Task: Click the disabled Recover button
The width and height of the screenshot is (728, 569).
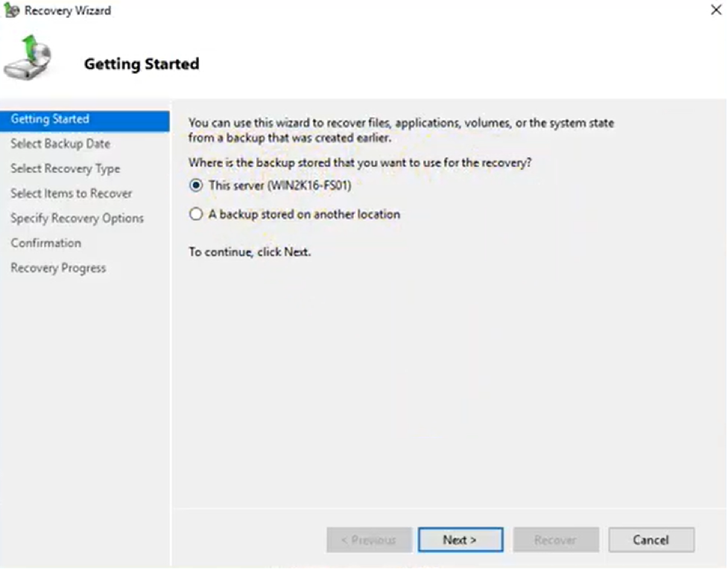Action: coord(555,540)
